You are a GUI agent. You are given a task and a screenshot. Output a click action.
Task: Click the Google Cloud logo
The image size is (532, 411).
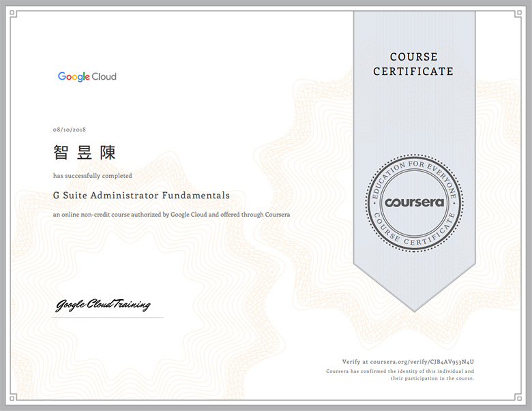[x=87, y=77]
